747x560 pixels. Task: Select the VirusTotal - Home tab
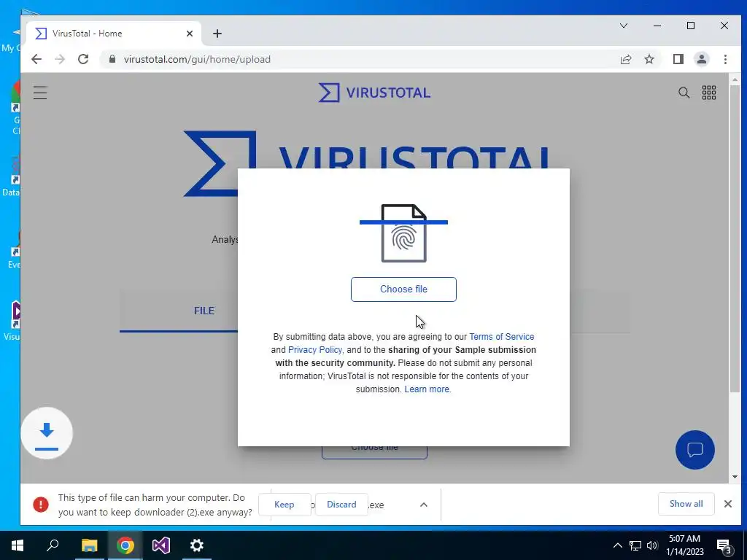pyautogui.click(x=113, y=34)
